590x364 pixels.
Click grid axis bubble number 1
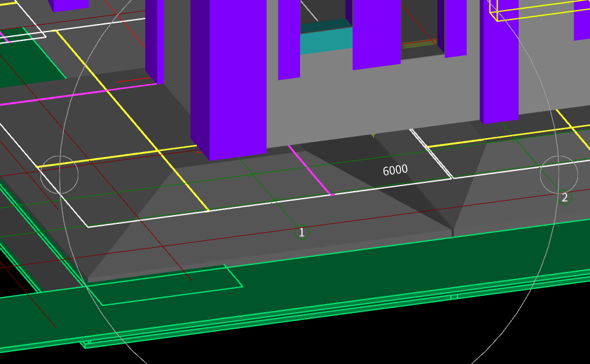(302, 233)
